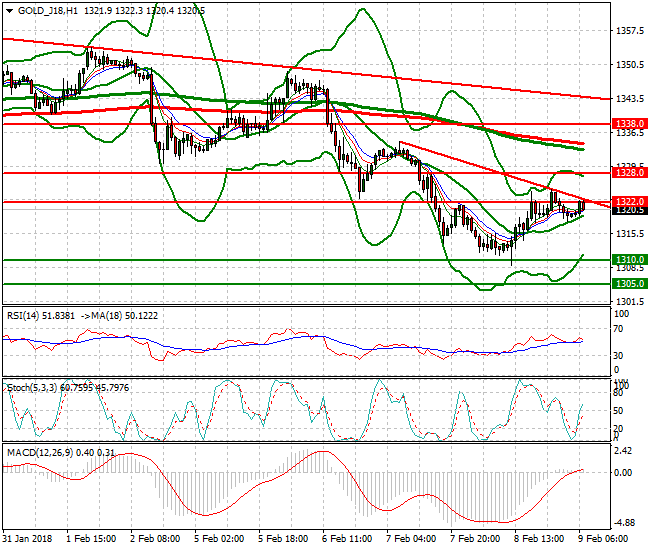Click the red 1328.0 price level label
The width and height of the screenshot is (650, 550).
(x=630, y=172)
